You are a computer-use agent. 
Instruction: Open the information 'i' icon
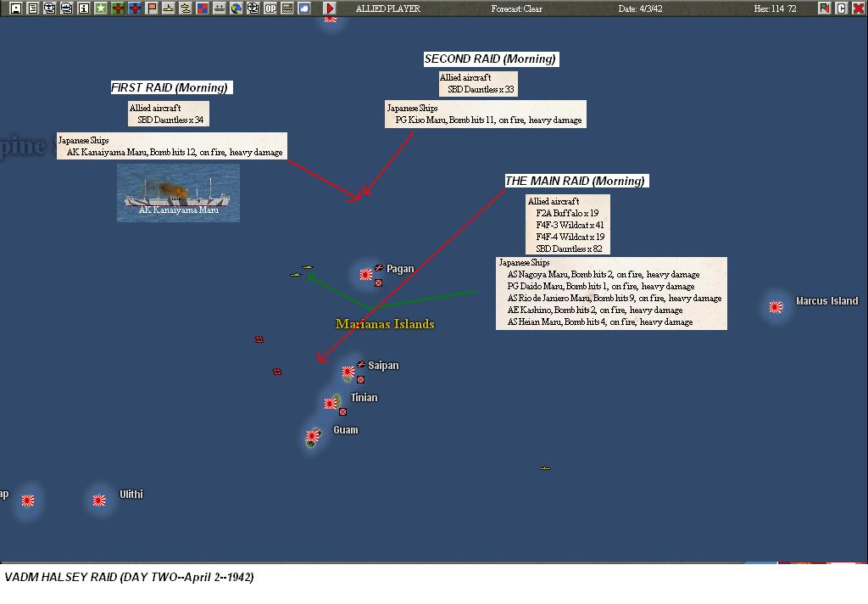(x=84, y=8)
